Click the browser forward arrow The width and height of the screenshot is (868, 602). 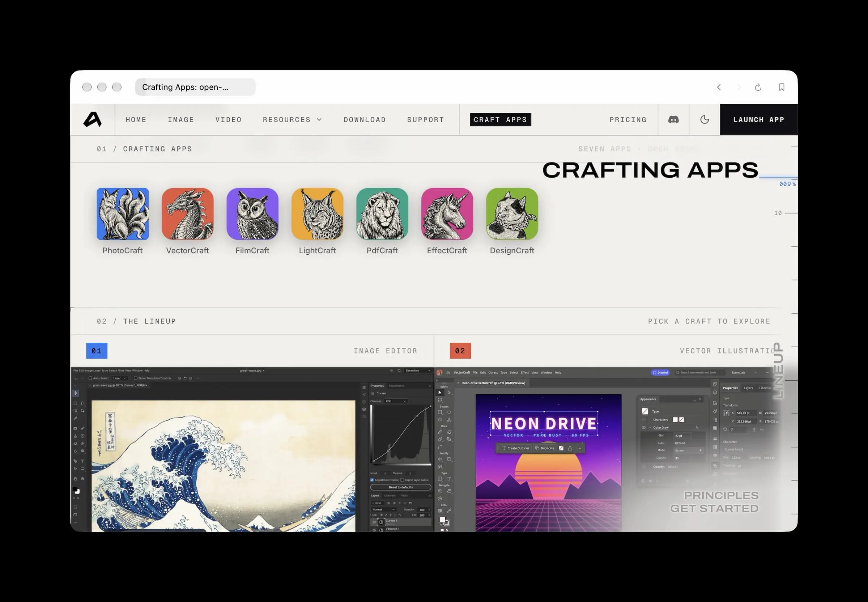[739, 87]
